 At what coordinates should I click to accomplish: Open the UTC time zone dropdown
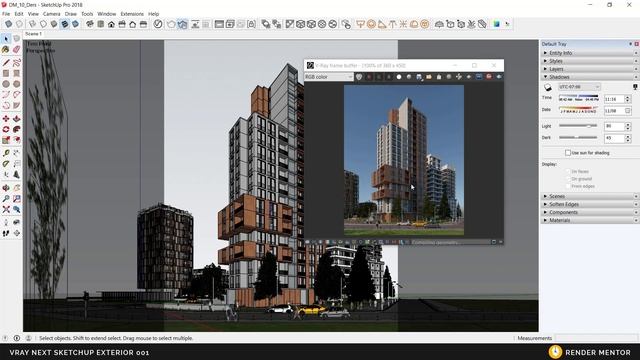click(579, 87)
